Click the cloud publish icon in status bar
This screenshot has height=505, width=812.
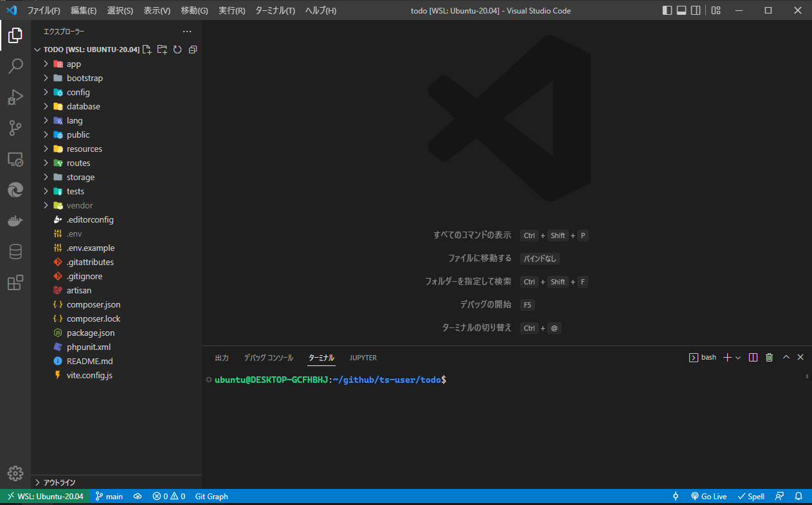pos(137,496)
